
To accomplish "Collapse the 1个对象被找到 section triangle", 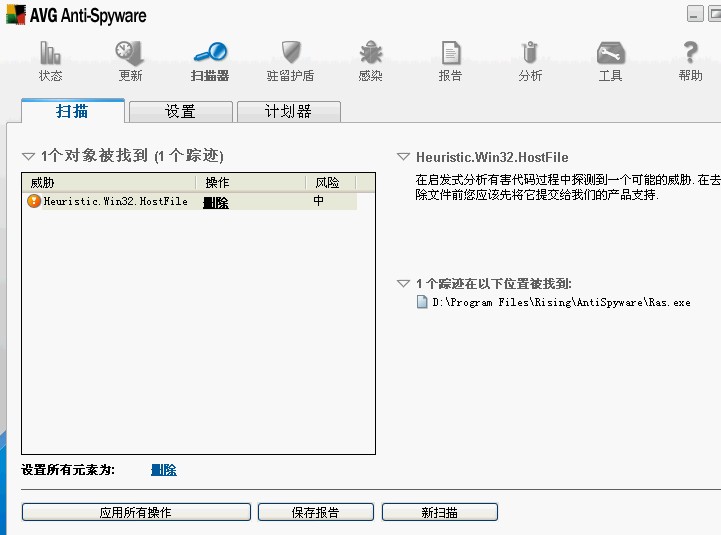I will (29, 156).
